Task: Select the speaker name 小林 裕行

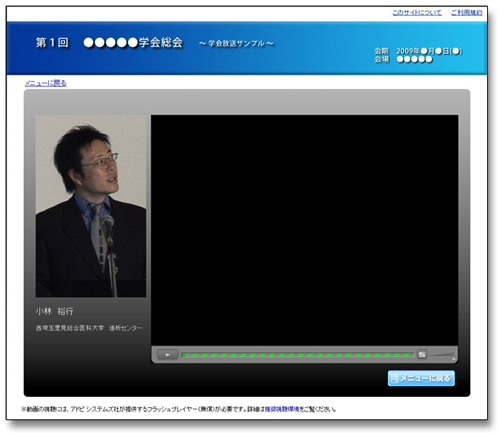Action: 54,311
